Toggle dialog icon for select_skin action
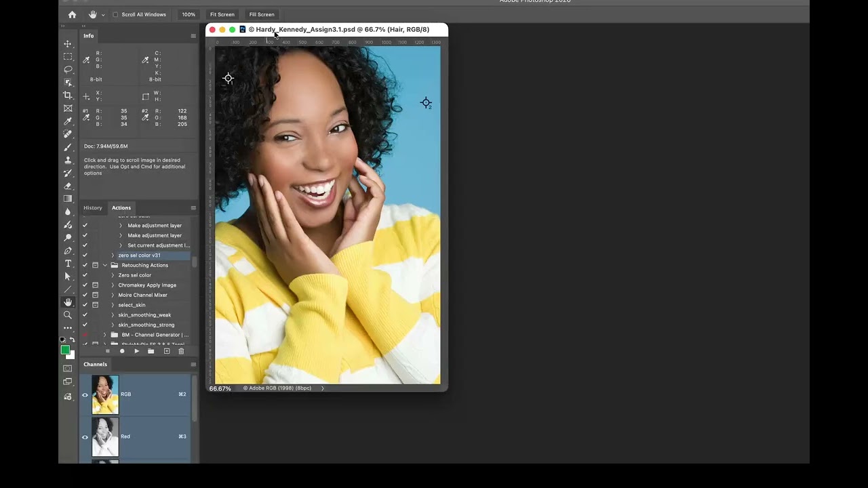The height and width of the screenshot is (488, 868). 95,305
